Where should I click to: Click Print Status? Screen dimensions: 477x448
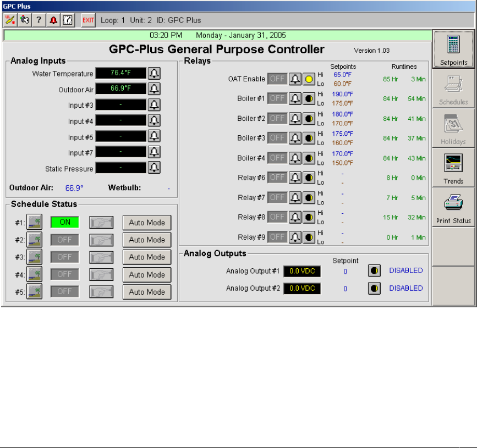click(x=453, y=207)
